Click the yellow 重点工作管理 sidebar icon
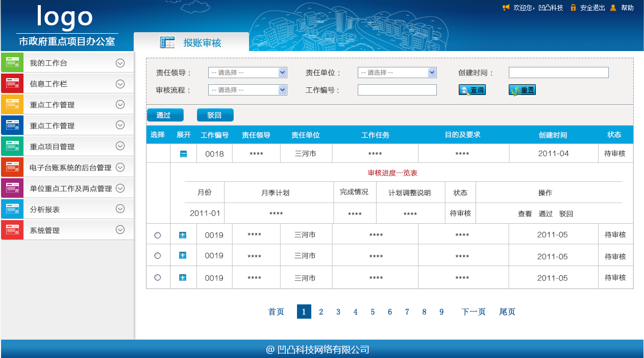 coord(12,105)
